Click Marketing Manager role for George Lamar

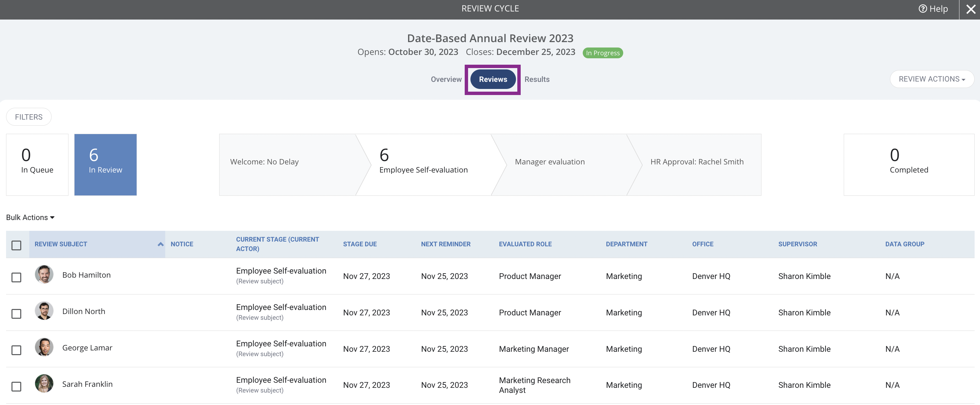coord(534,349)
